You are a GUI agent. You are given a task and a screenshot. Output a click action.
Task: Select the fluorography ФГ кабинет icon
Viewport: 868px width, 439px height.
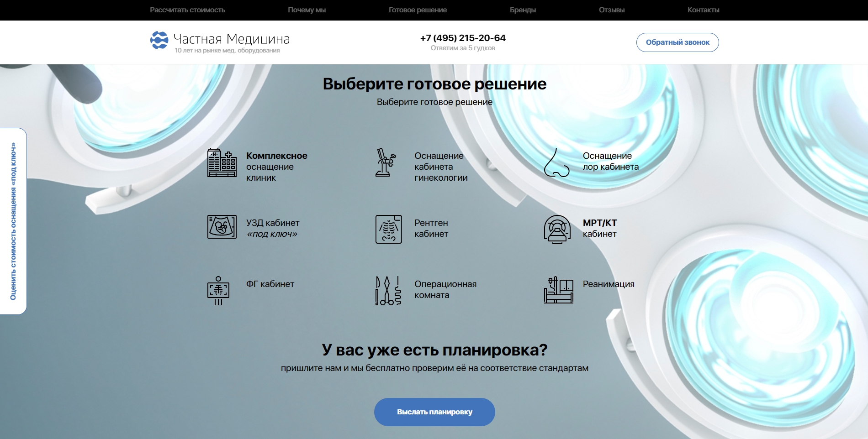tap(218, 291)
